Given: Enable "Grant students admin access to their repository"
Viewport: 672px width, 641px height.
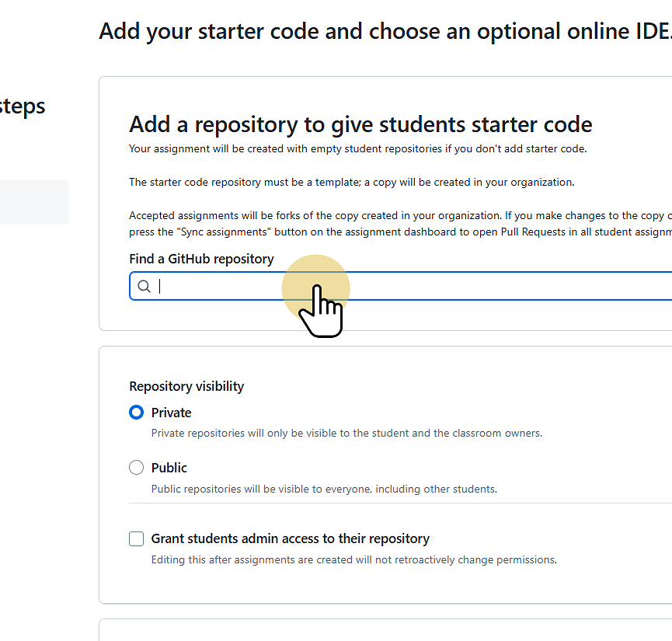Looking at the screenshot, I should pyautogui.click(x=136, y=538).
